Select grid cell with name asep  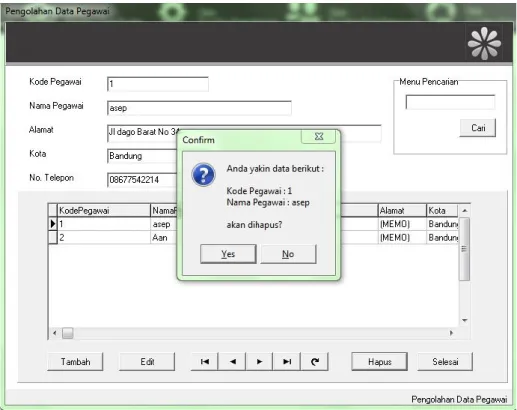point(163,224)
